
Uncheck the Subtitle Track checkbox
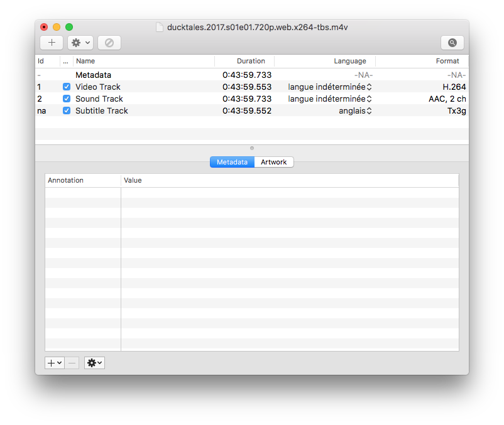tap(67, 110)
